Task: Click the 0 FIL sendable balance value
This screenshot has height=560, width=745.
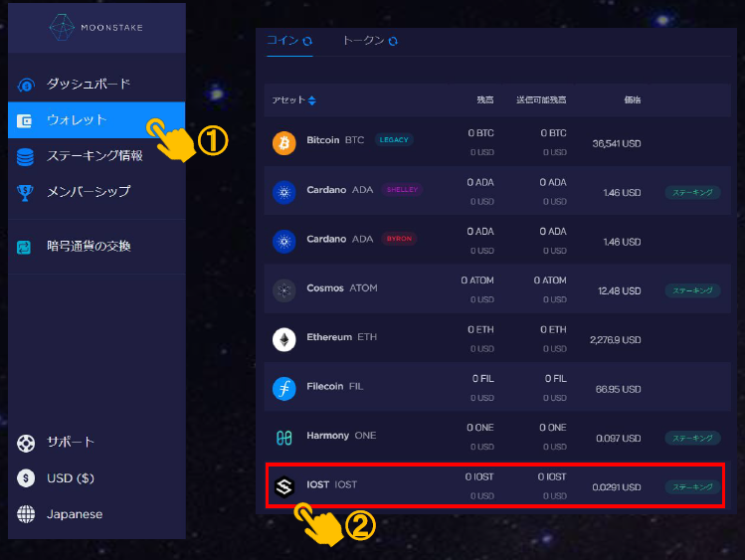Action: [x=556, y=379]
